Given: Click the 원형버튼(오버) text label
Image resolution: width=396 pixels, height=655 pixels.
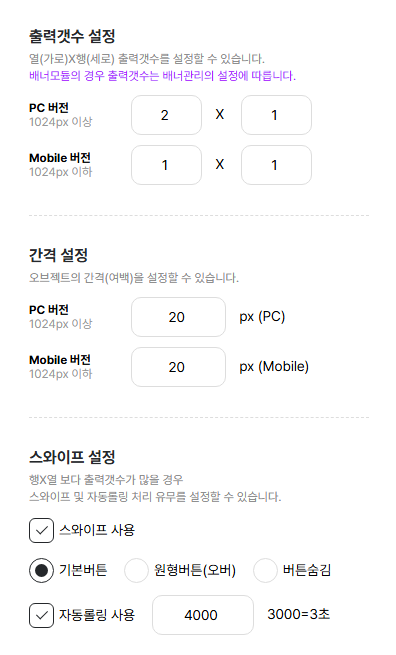Looking at the screenshot, I should (x=195, y=570).
